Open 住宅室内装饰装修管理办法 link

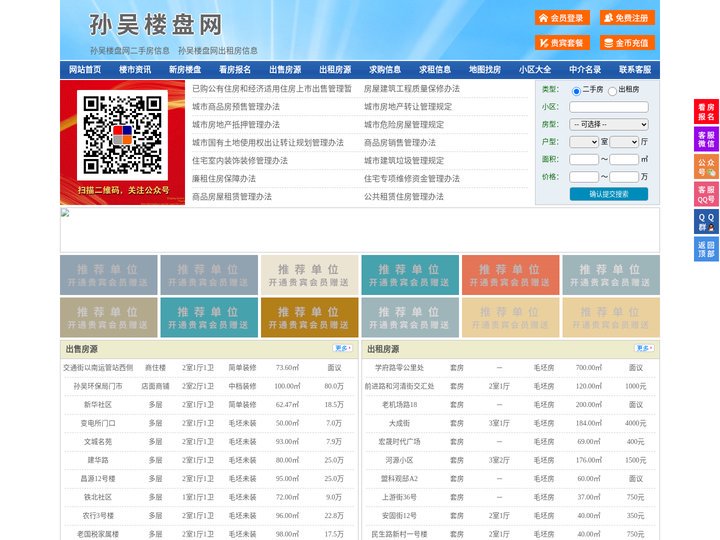[x=240, y=161]
